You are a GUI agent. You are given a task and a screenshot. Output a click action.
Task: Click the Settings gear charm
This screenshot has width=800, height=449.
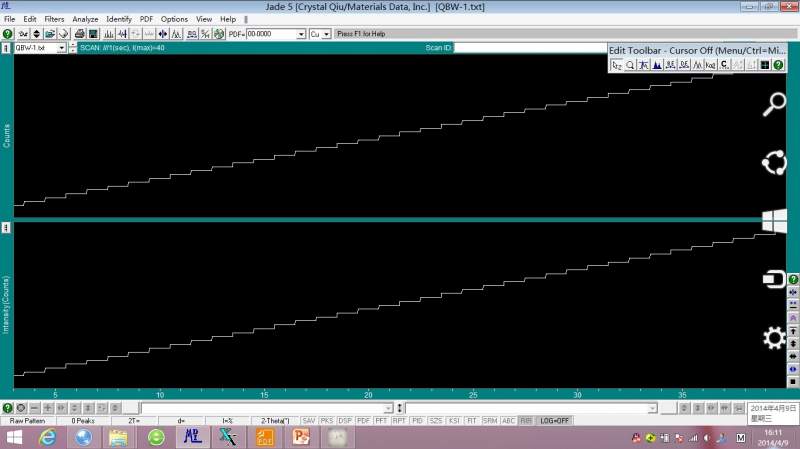774,337
